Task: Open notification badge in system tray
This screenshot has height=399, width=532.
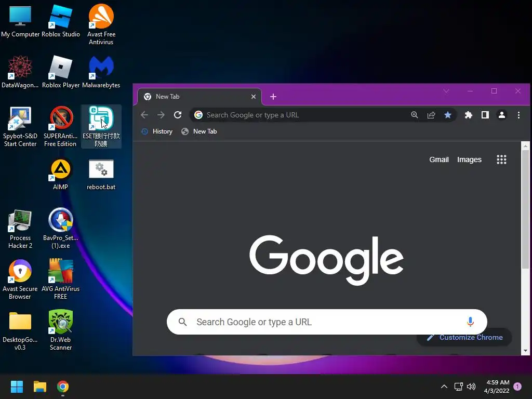Action: tap(517, 387)
